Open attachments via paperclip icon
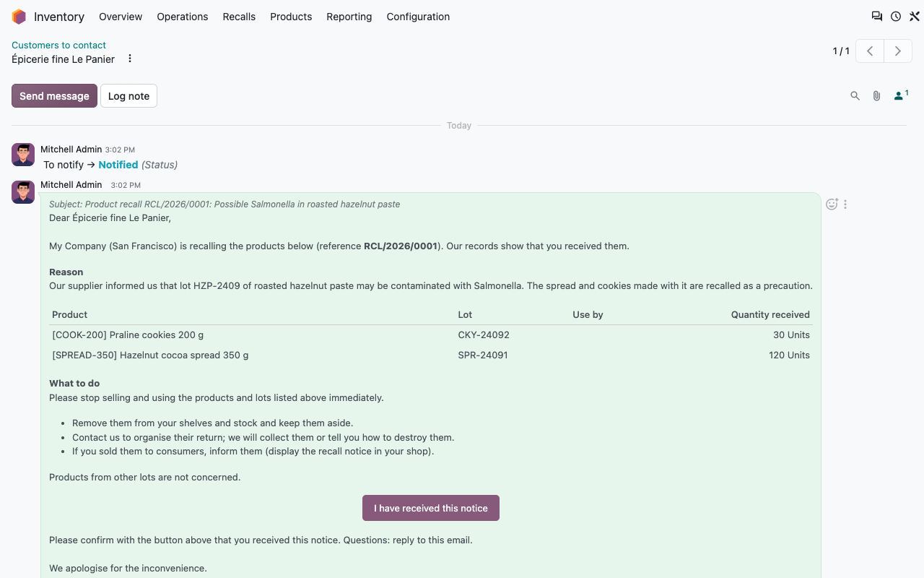 (x=876, y=95)
